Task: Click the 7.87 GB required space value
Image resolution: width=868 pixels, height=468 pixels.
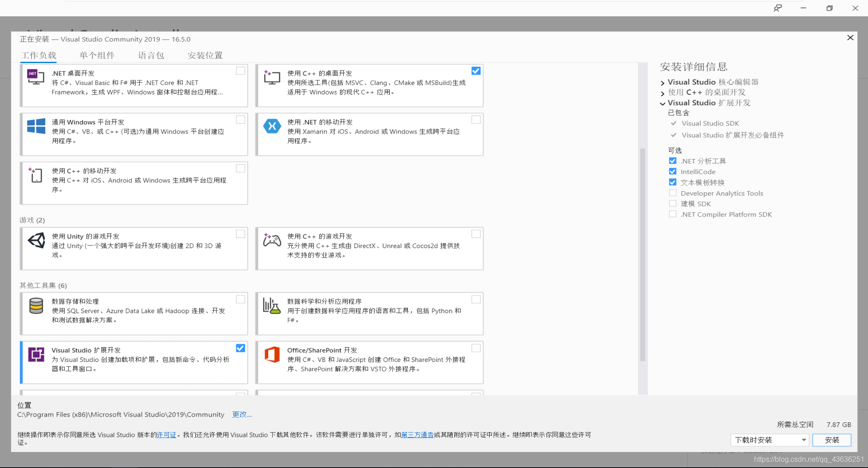Action: (x=839, y=425)
